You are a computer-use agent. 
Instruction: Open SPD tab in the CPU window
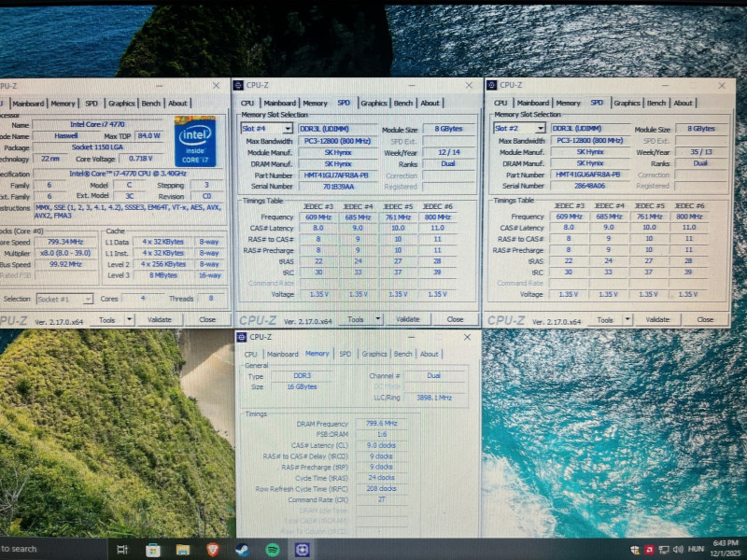[x=92, y=104]
